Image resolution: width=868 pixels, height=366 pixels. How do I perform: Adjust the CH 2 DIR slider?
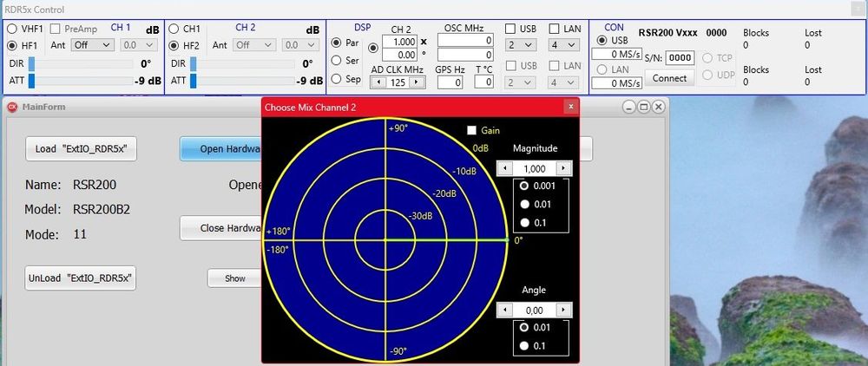click(242, 63)
